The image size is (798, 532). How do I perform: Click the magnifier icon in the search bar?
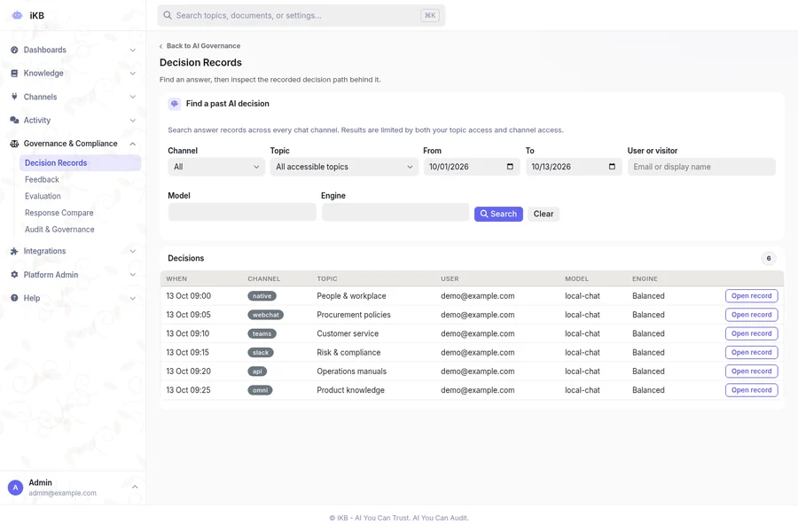coord(168,15)
